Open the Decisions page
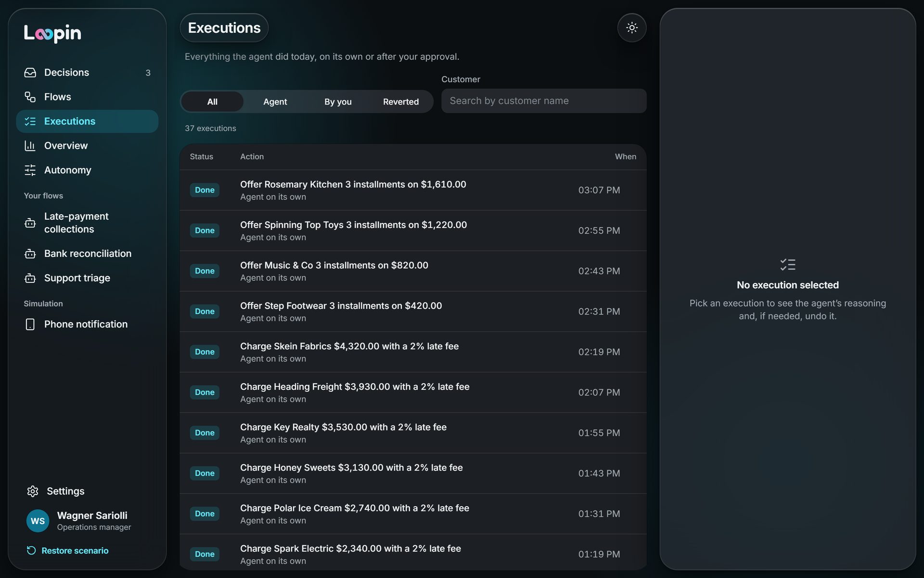Viewport: 924px width, 578px height. tap(87, 72)
